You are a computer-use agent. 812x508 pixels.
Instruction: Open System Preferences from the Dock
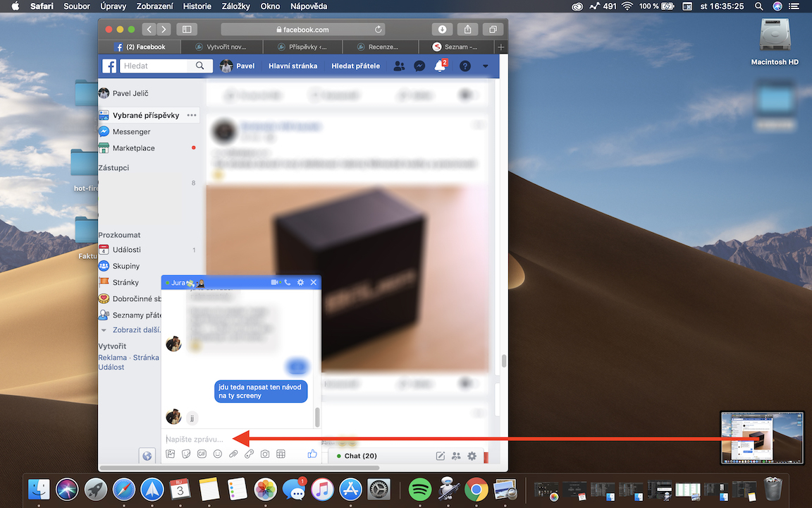(379, 490)
